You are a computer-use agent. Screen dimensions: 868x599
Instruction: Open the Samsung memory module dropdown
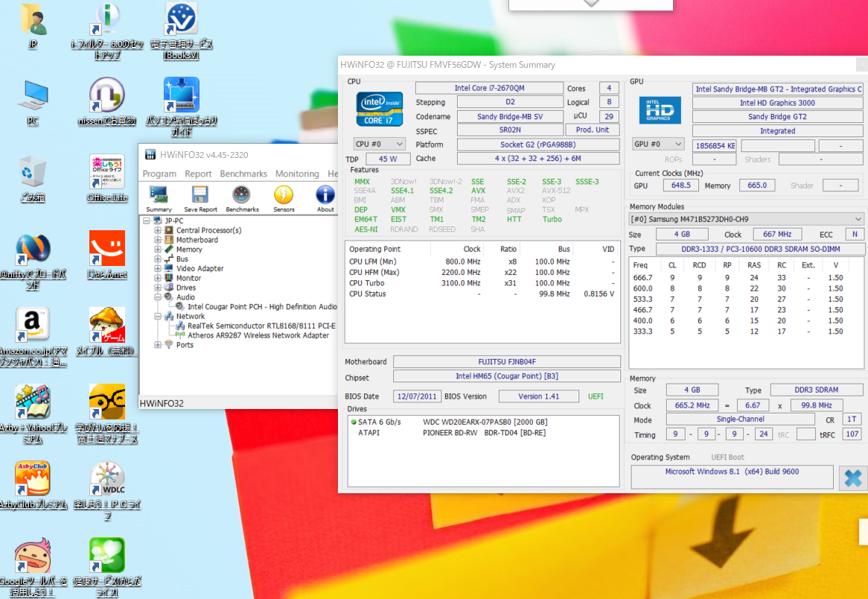[x=746, y=219]
